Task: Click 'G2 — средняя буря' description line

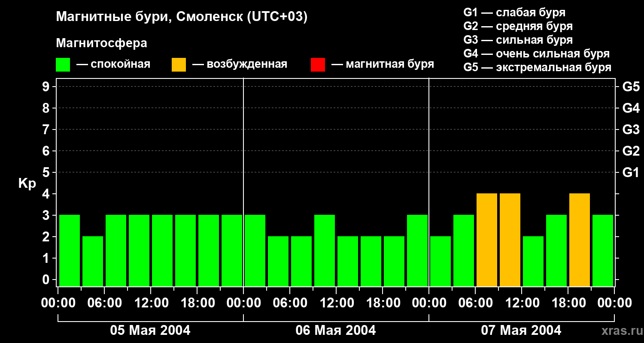Action: [x=518, y=26]
